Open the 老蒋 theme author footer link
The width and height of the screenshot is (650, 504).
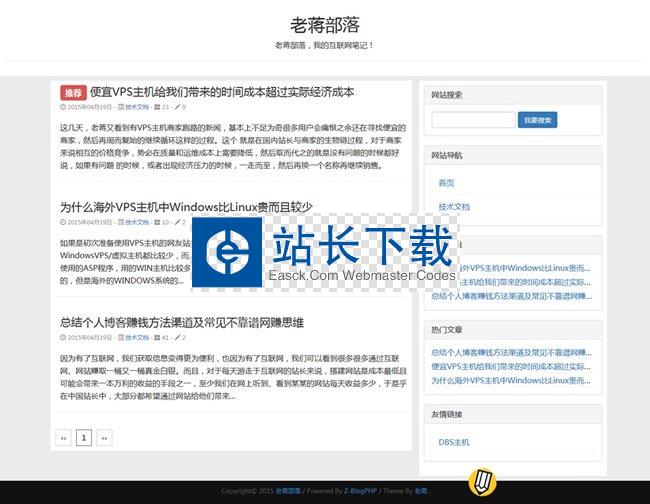[421, 491]
